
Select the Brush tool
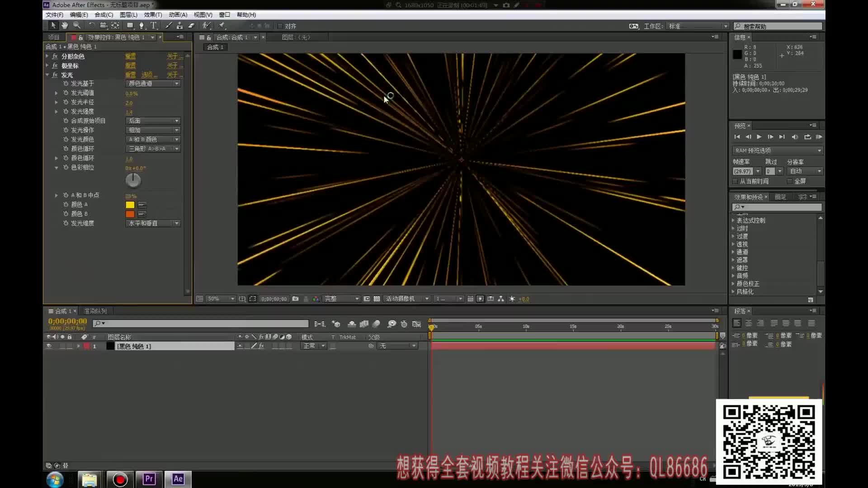[x=169, y=26]
